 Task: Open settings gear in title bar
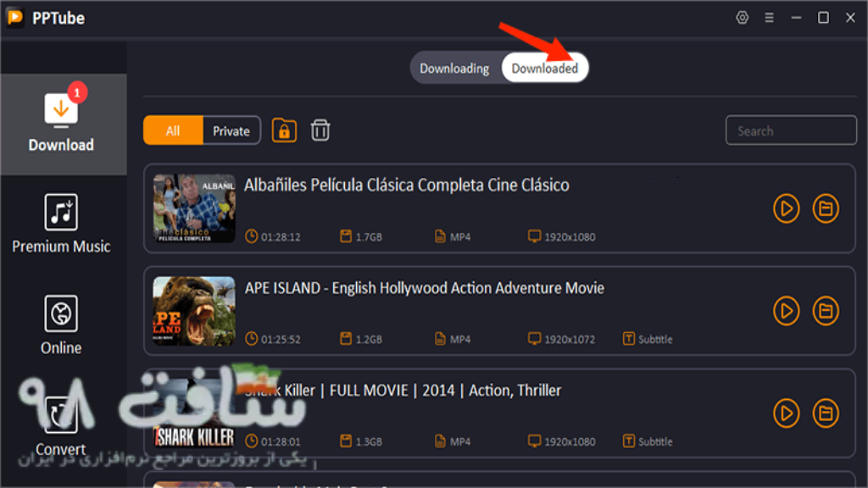point(743,18)
